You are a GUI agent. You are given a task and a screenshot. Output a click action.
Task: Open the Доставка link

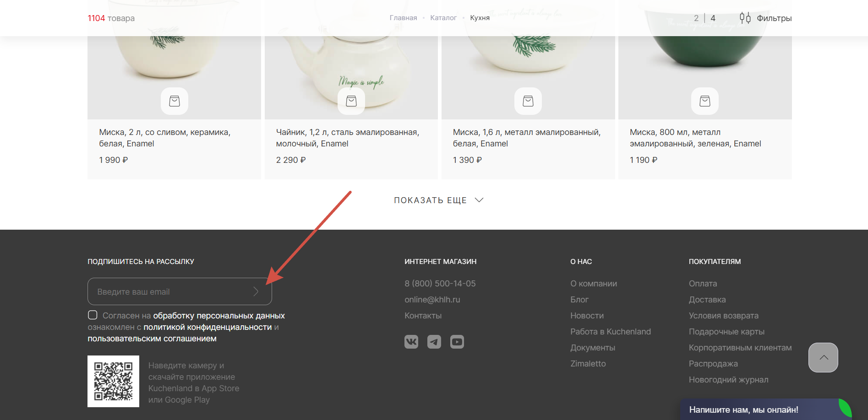click(x=707, y=300)
